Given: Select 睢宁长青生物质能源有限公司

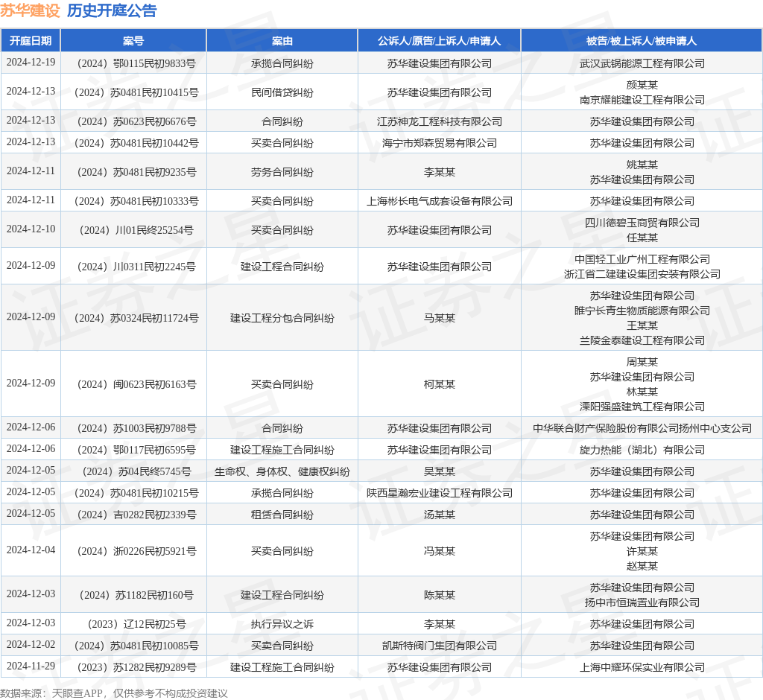Looking at the screenshot, I should point(642,311).
